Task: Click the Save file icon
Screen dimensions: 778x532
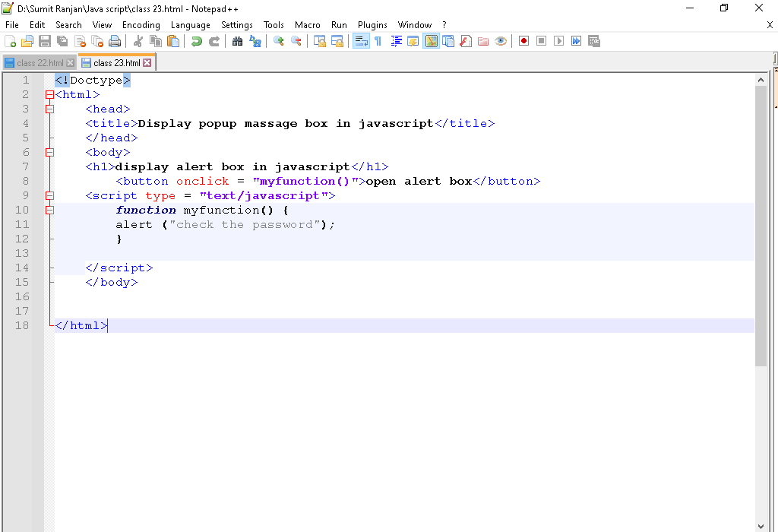Action: coord(45,41)
